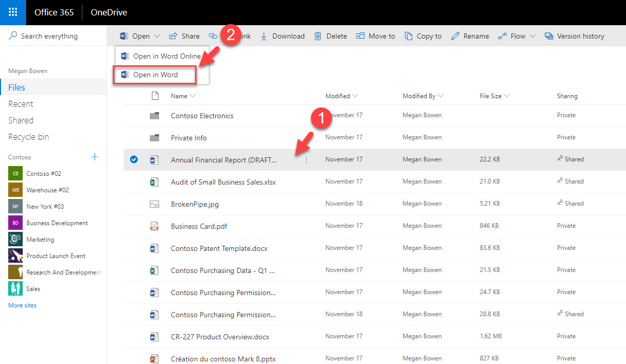Click the Contoso Electronics folder icon
This screenshot has height=364, width=626.
(154, 116)
